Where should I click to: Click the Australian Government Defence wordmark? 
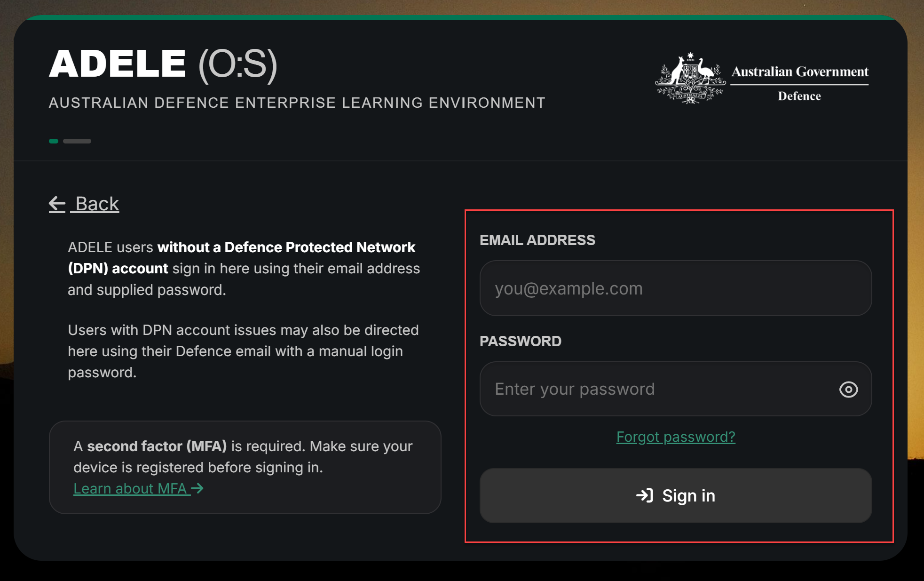[799, 83]
